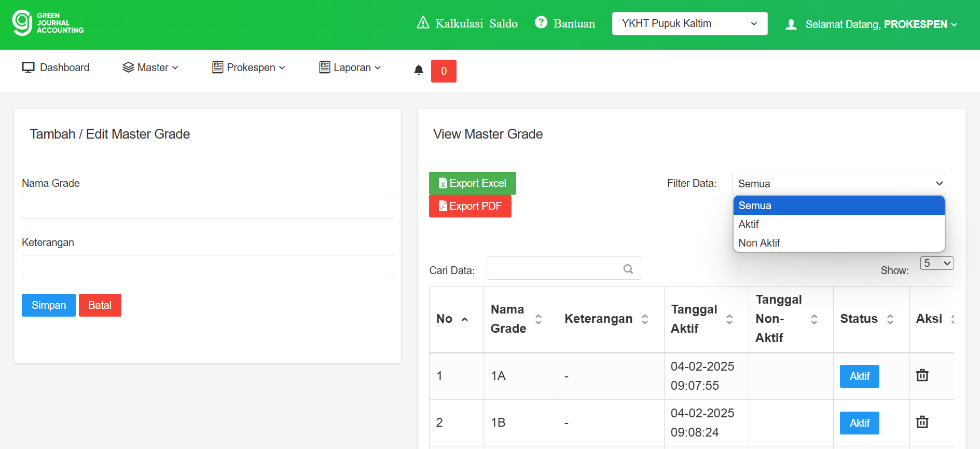980x449 pixels.
Task: Click the Bantuan question mark icon
Action: (541, 22)
